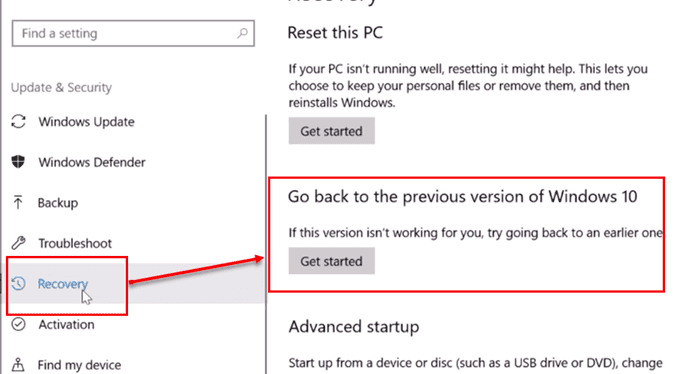Click Get started under Reset this PC
Screen dimensions: 674x374
(x=331, y=131)
